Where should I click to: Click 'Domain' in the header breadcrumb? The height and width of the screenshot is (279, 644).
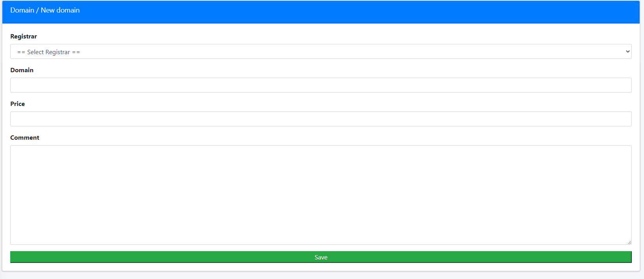coord(22,10)
